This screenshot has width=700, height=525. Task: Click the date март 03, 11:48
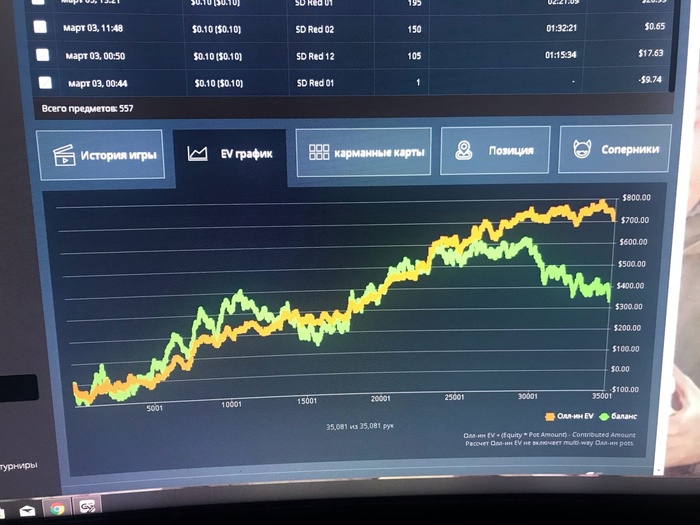coord(93,28)
